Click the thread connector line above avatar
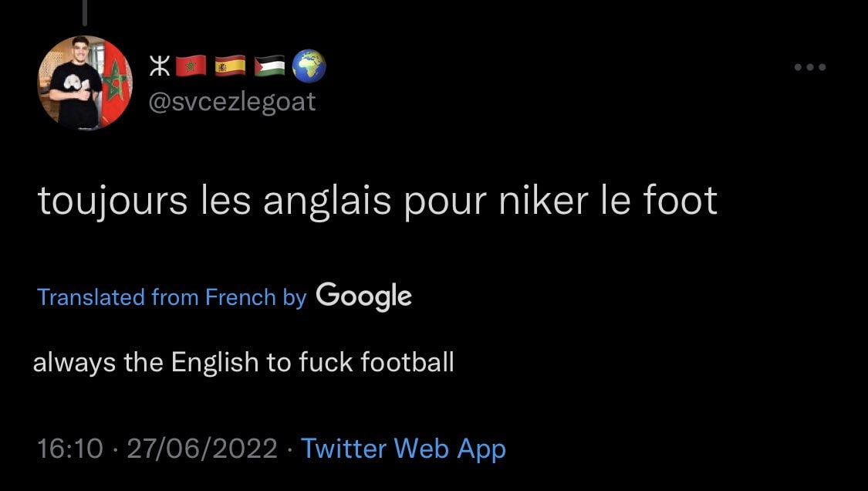 tap(84, 12)
